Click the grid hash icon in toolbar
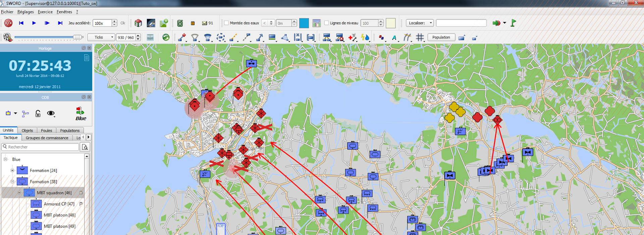644x235 pixels. click(x=420, y=38)
